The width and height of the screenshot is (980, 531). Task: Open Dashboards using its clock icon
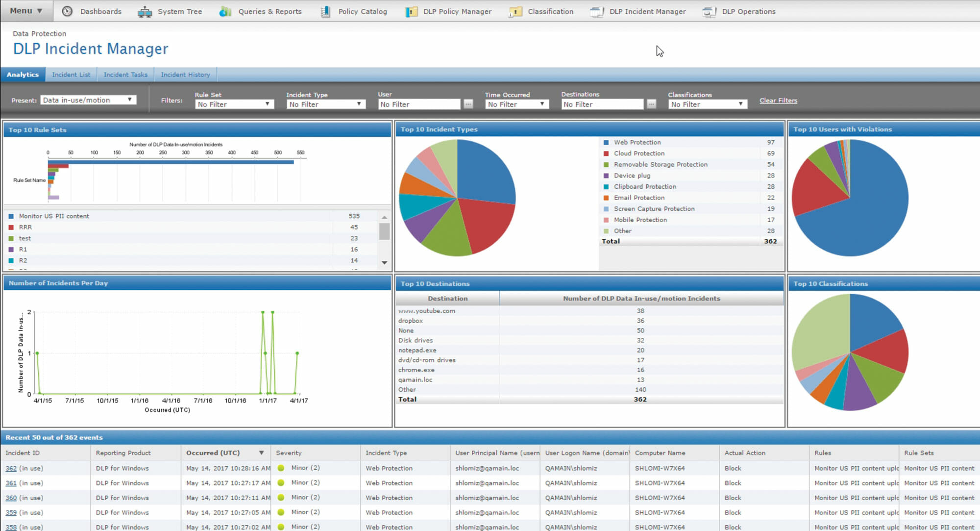pyautogui.click(x=67, y=11)
